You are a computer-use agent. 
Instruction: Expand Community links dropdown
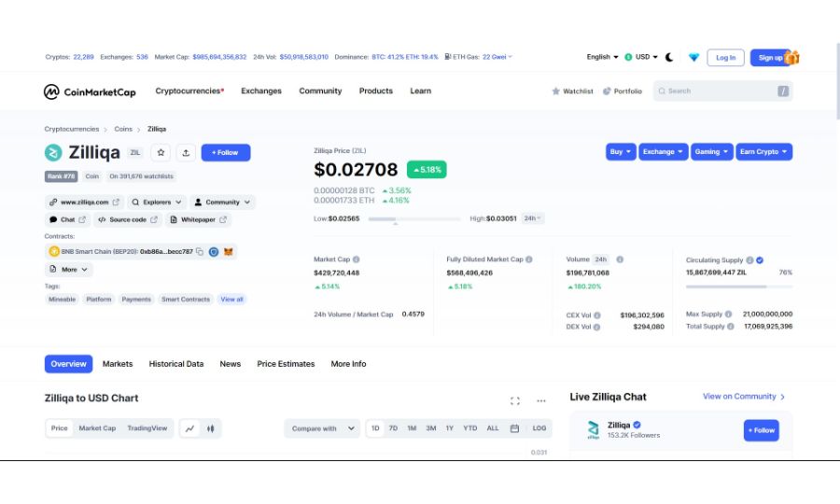point(222,203)
